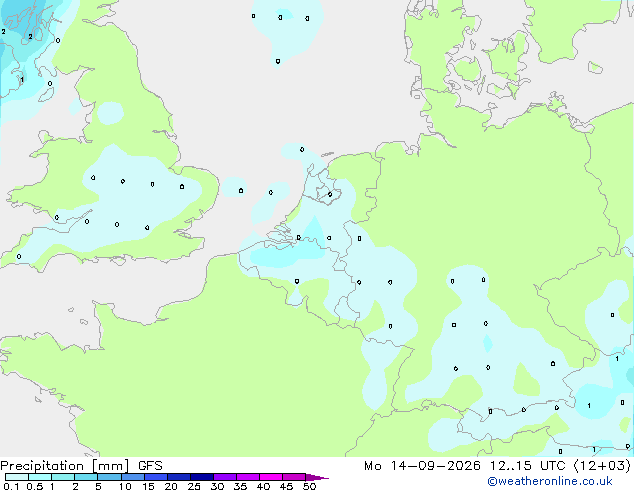Choose the 25 to 30 mm dark blue swatch
Image resolution: width=634 pixels, height=490 pixels.
coord(202,477)
